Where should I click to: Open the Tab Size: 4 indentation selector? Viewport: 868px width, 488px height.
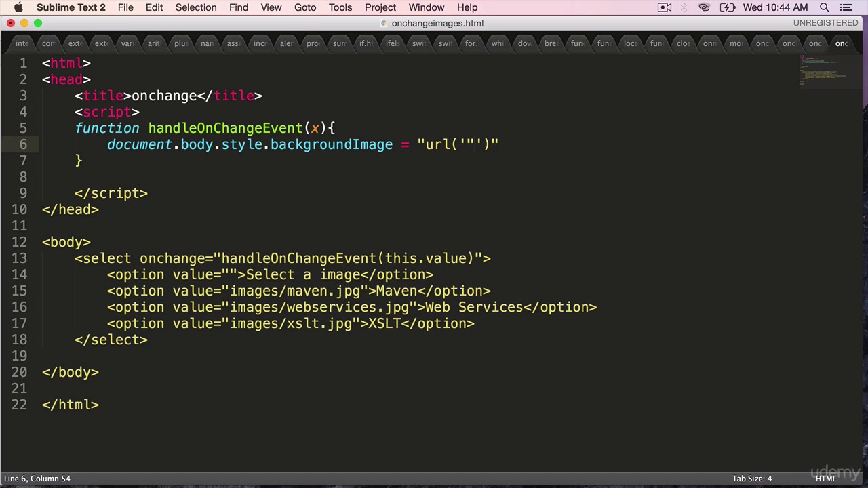[752, 479]
